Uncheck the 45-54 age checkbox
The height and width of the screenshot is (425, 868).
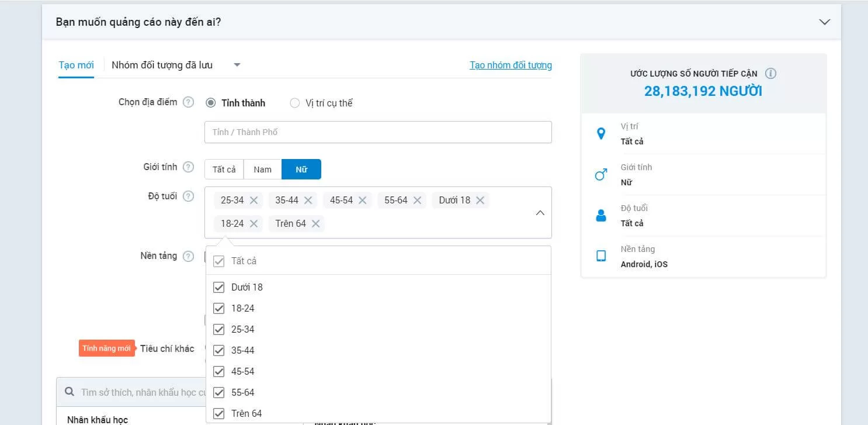[x=219, y=372]
